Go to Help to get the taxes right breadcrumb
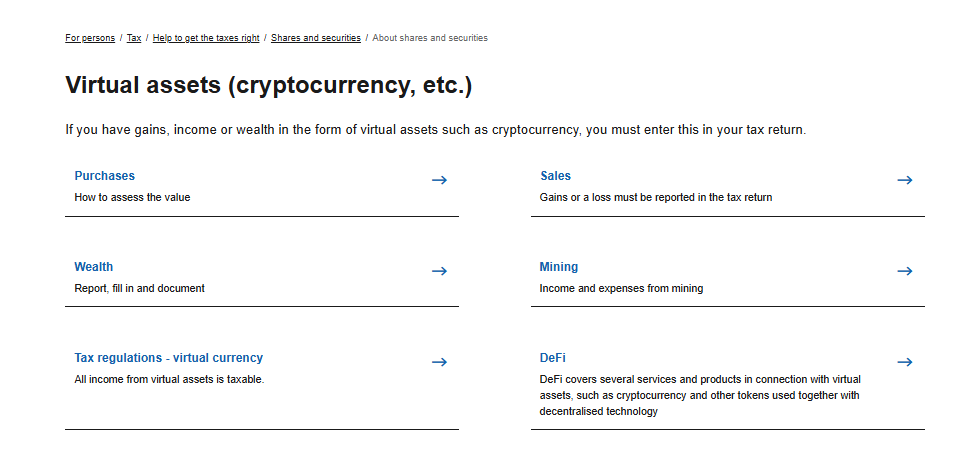This screenshot has width=973, height=459. tap(206, 38)
